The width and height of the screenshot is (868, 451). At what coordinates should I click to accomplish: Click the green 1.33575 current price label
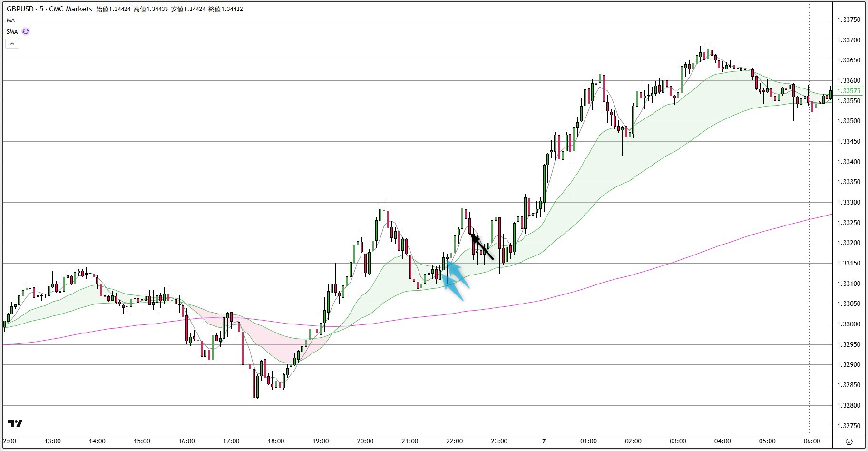(x=849, y=91)
